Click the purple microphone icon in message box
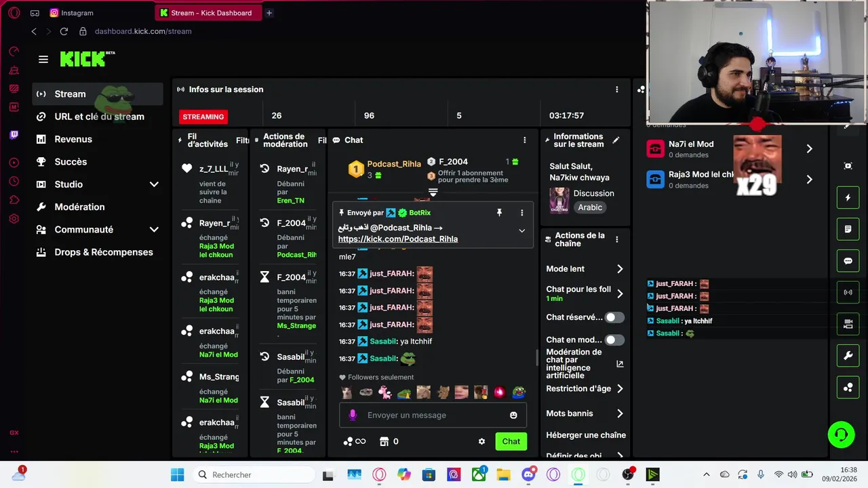This screenshot has height=488, width=868. tap(352, 415)
